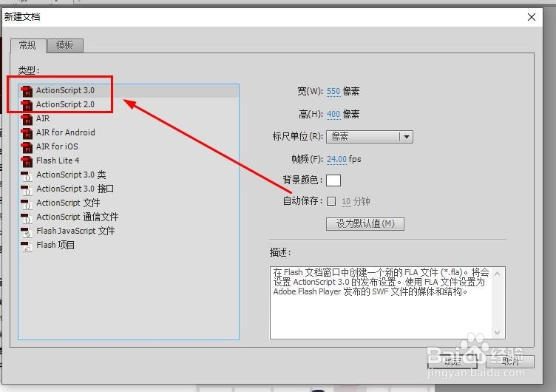The height and width of the screenshot is (392, 556).
Task: Open the 标尺单位 dropdown
Action: 370,137
